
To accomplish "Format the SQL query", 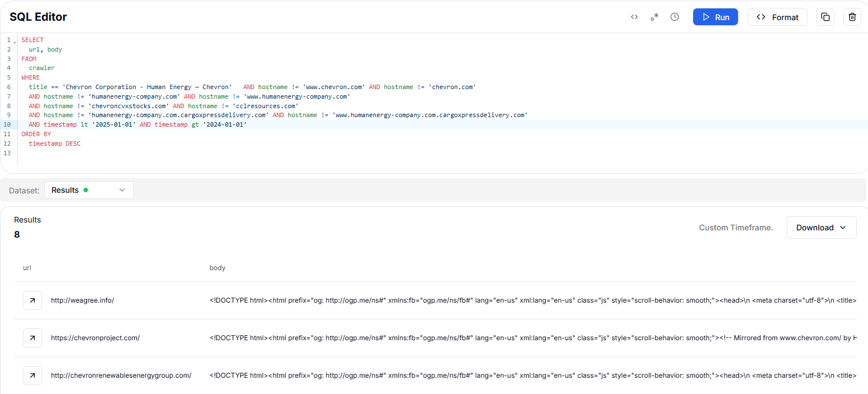I will [777, 17].
